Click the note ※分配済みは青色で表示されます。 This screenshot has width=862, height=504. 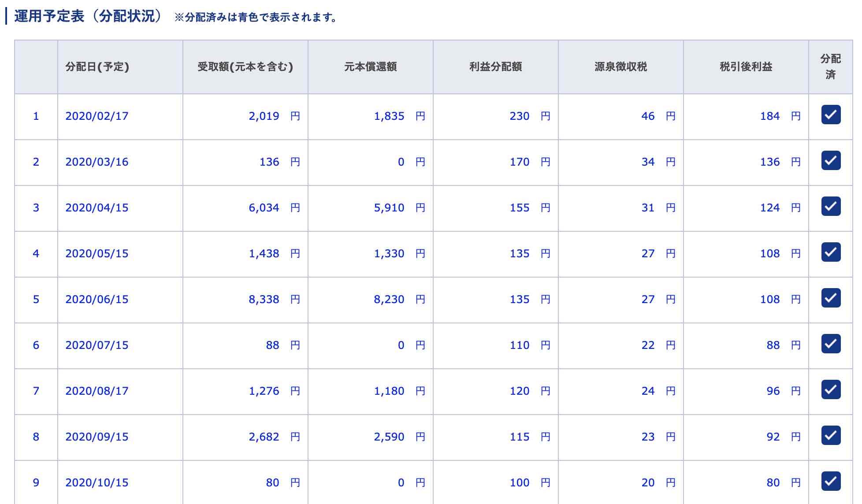point(256,17)
